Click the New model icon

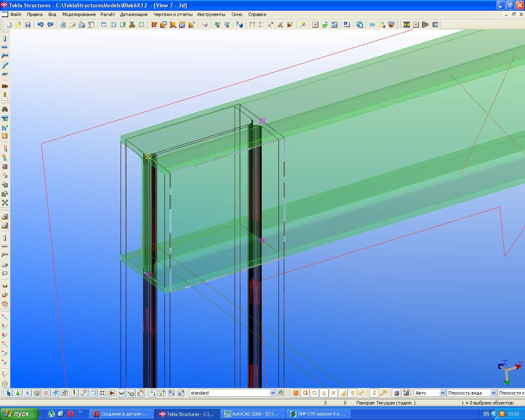coord(9,25)
